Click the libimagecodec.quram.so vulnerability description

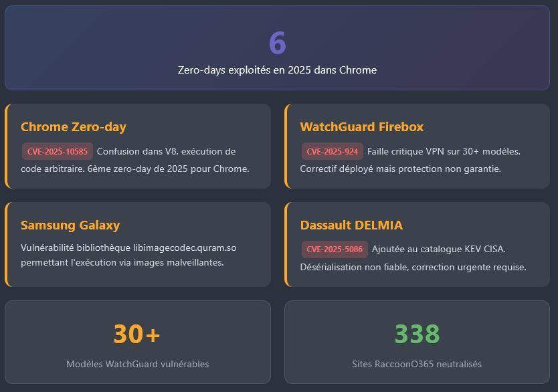[x=128, y=255]
